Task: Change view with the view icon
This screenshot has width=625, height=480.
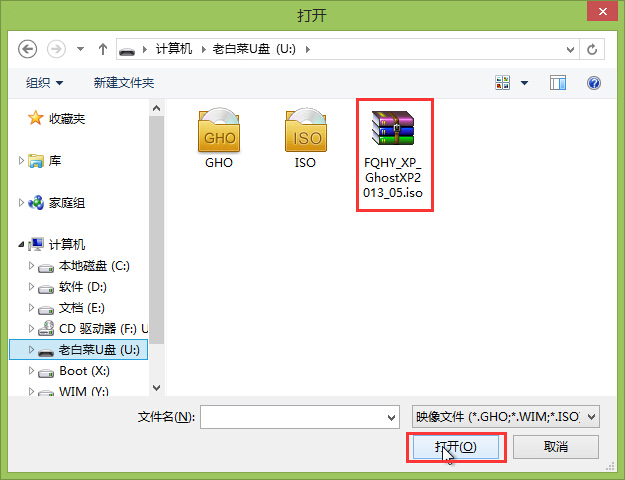Action: 502,83
